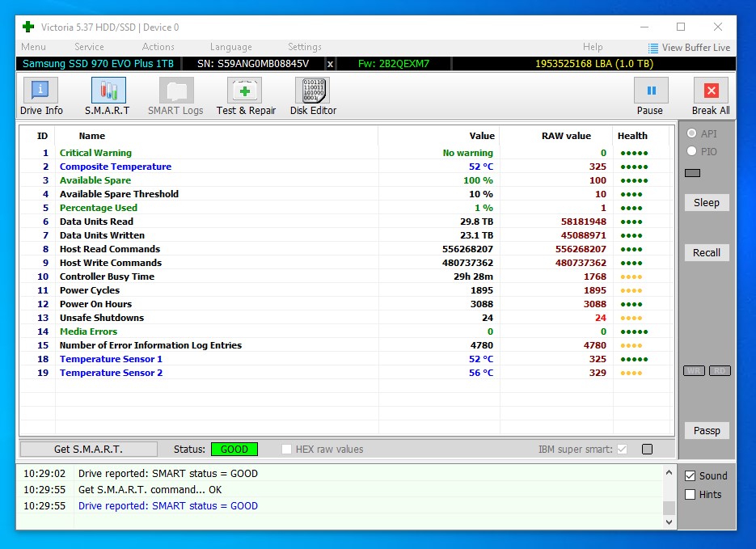
Task: Click the 1953525168 LBA (1.0 TB) label
Action: 594,64
